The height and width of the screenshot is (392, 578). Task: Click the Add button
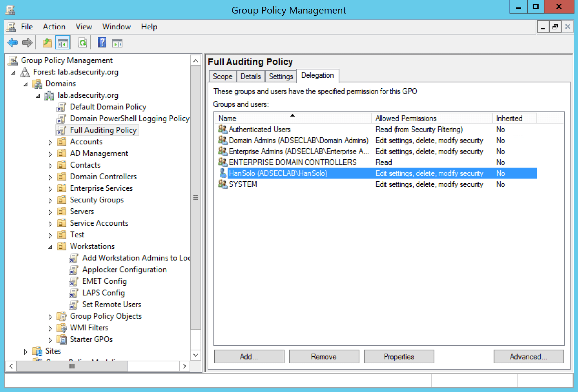[x=249, y=357]
